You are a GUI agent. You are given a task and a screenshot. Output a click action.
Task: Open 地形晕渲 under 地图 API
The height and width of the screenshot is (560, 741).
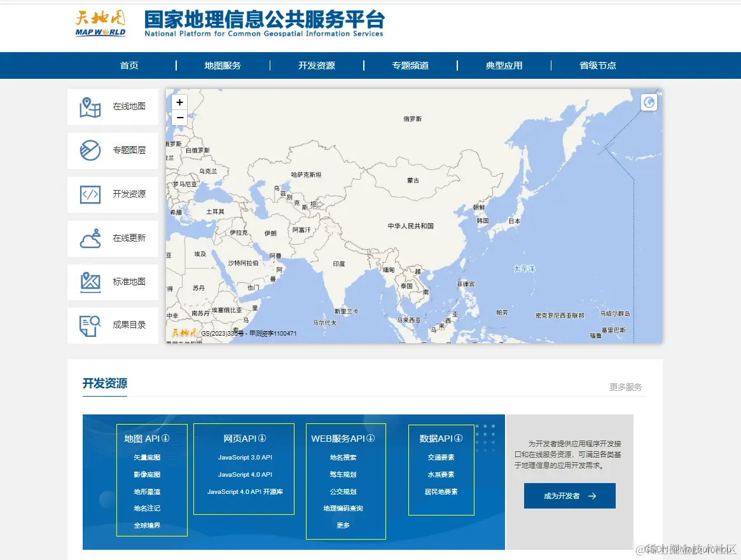click(147, 491)
